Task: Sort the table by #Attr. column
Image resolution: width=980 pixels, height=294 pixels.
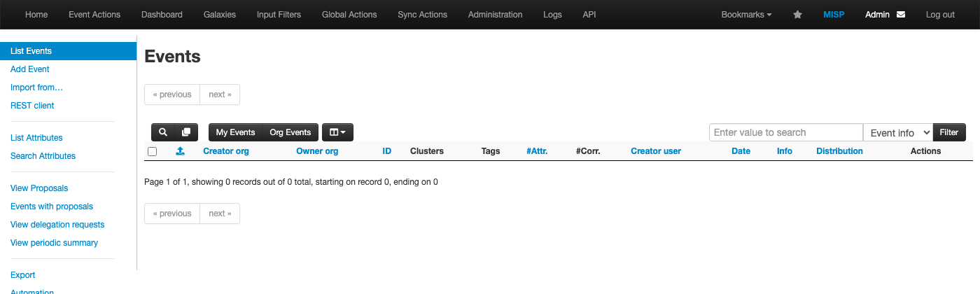Action: point(537,151)
